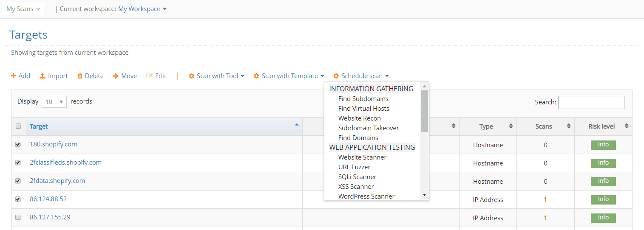Screen dimensions: 644x230
Task: Click the Move arrow icon
Action: pos(116,76)
